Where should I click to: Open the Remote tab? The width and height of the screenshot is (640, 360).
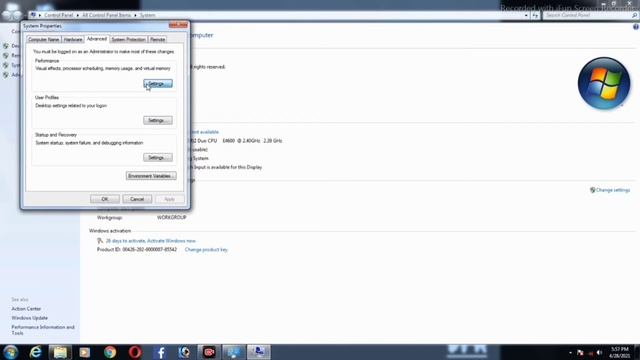158,40
